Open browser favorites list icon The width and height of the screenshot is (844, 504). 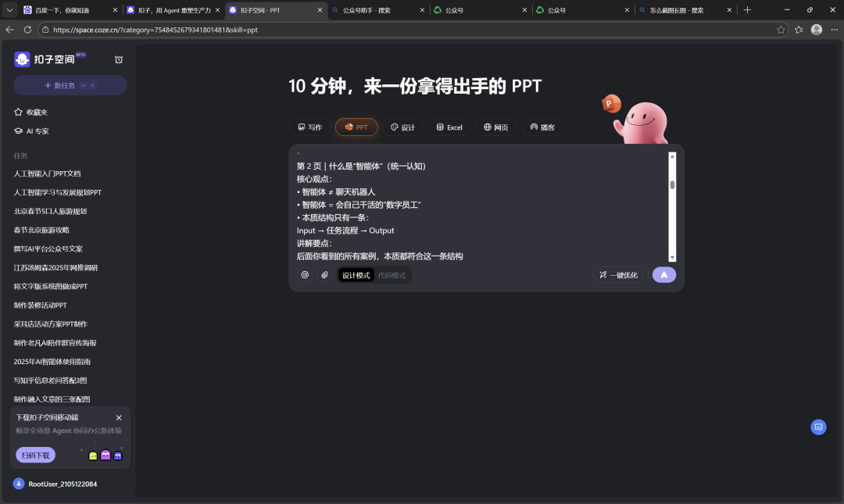coord(799,30)
